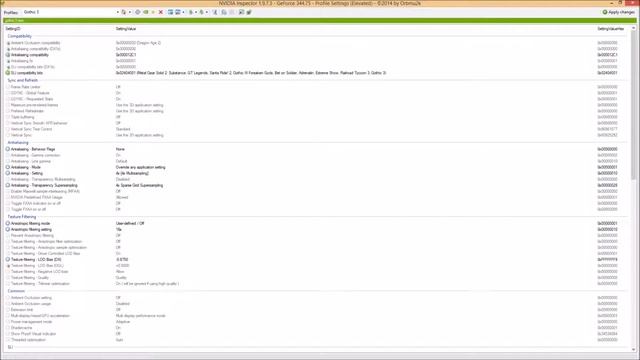
Task: Select the Triple buffering row
Action: point(316,117)
